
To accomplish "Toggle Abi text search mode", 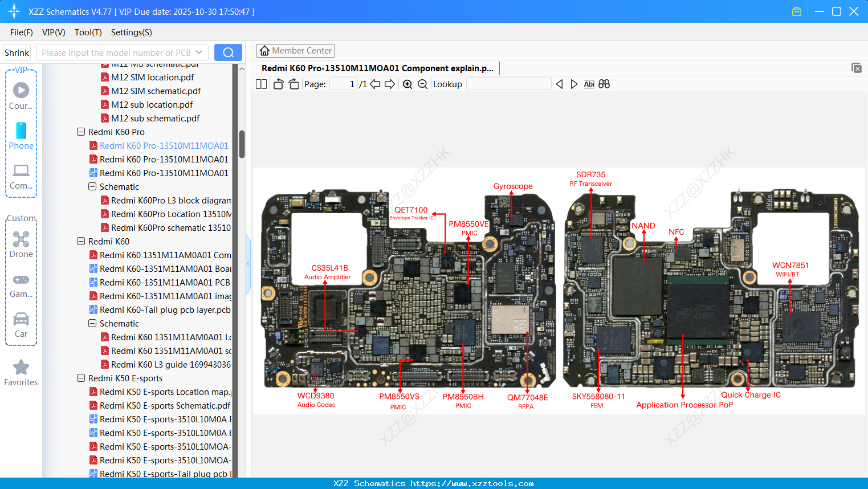I will 589,84.
